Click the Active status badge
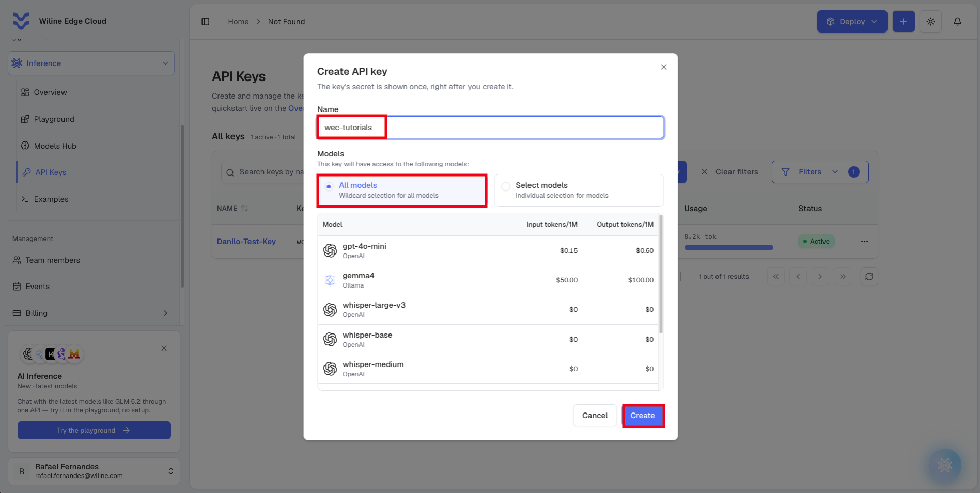This screenshot has height=493, width=980. tap(816, 242)
